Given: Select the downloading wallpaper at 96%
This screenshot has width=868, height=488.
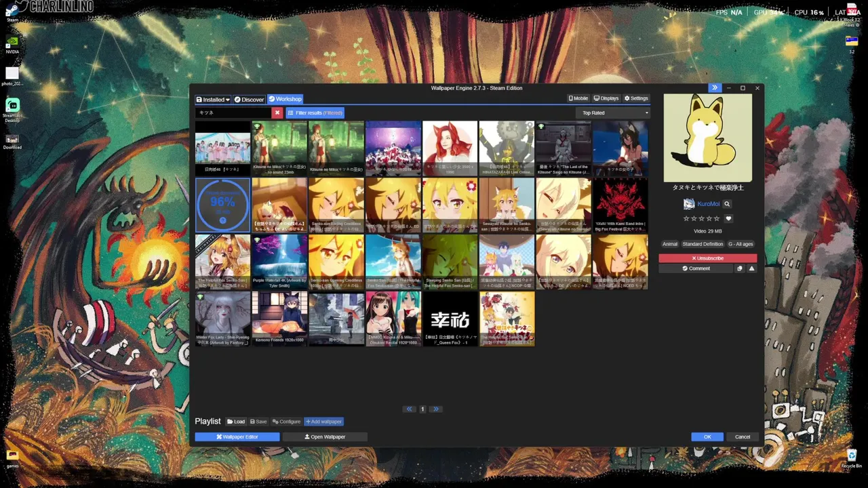Looking at the screenshot, I should 222,205.
